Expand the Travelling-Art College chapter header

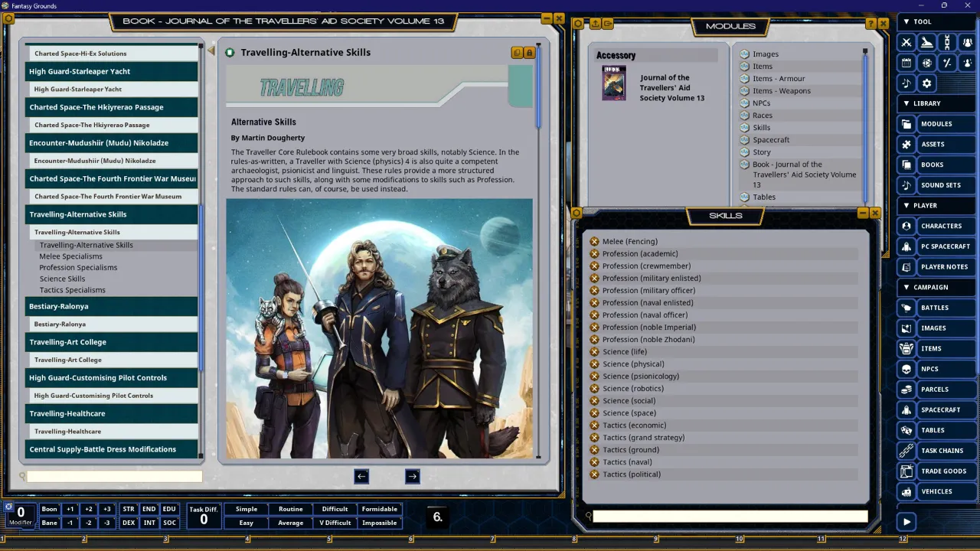point(112,342)
